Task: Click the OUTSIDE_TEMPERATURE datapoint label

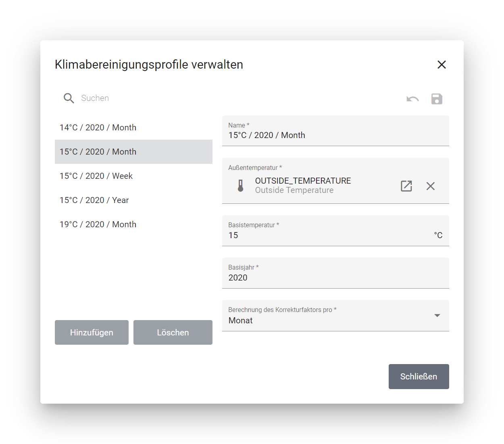Action: pyautogui.click(x=303, y=181)
